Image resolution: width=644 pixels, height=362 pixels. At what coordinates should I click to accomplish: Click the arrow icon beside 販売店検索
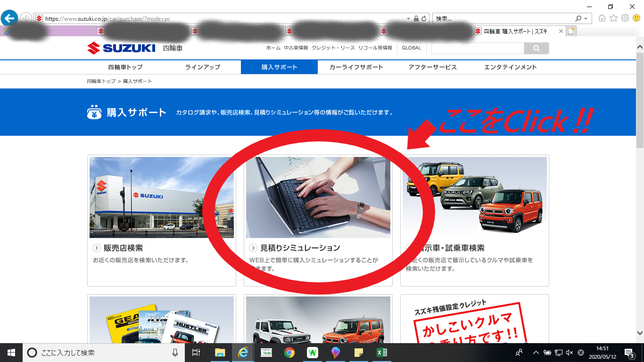tap(97, 248)
